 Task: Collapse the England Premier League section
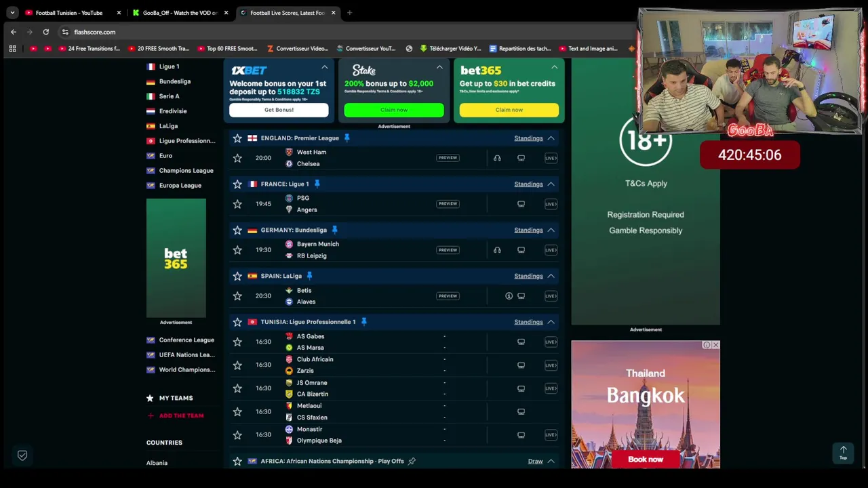click(x=551, y=138)
